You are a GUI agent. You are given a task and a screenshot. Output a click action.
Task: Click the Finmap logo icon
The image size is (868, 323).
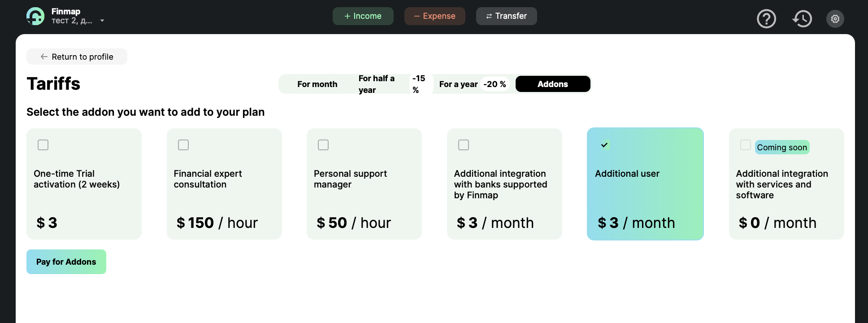pyautogui.click(x=35, y=16)
